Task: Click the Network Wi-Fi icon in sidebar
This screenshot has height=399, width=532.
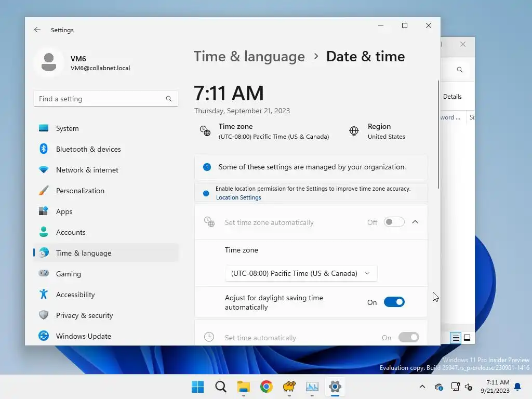Action: coord(44,170)
